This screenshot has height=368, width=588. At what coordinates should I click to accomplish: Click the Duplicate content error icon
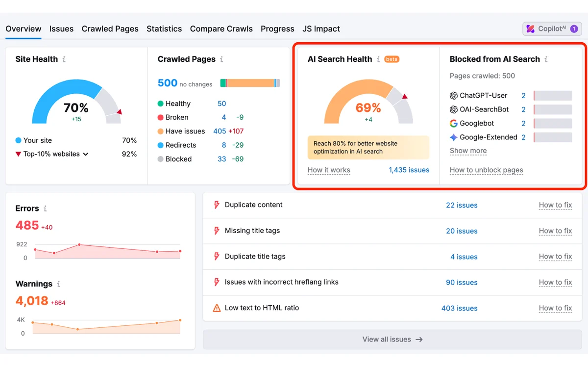[217, 205]
